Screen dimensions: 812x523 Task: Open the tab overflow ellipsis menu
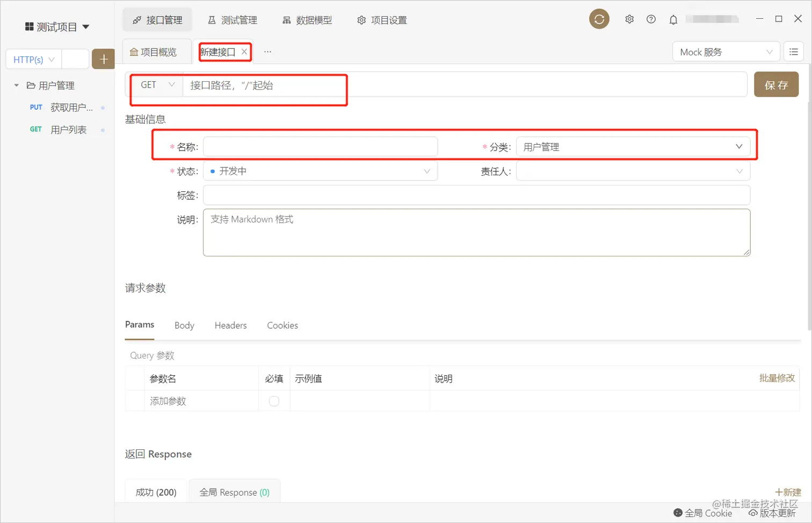267,52
